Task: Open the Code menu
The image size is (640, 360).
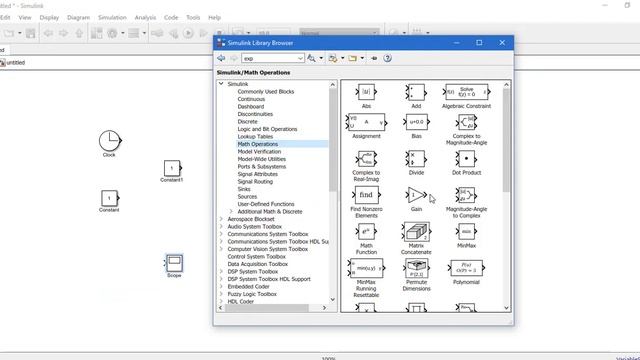Action: tap(171, 18)
